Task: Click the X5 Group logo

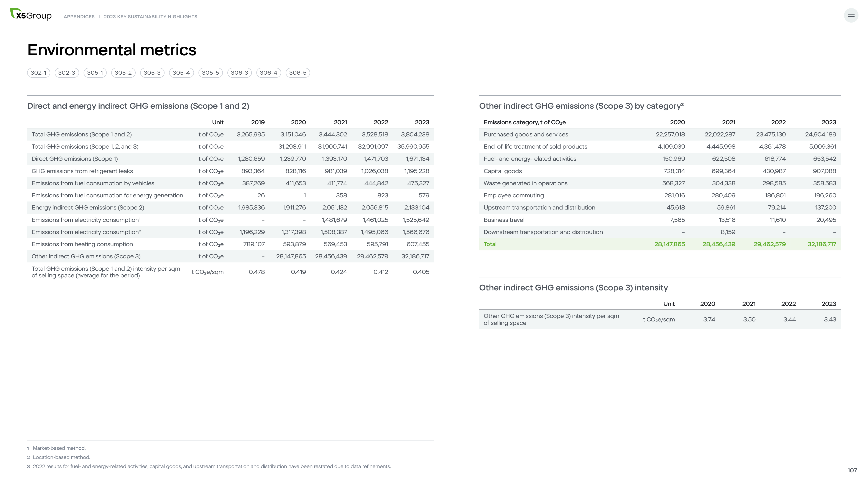Action: pyautogui.click(x=31, y=15)
